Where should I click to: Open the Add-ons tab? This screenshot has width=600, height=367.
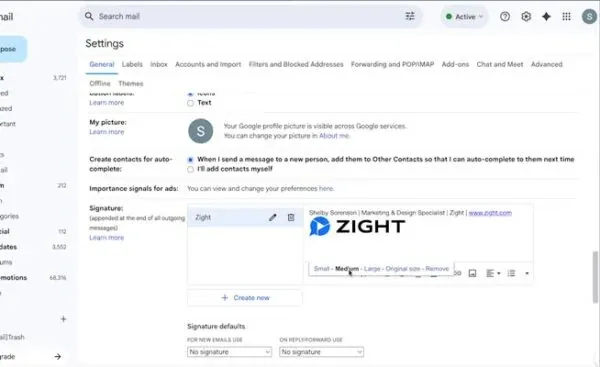pos(455,64)
